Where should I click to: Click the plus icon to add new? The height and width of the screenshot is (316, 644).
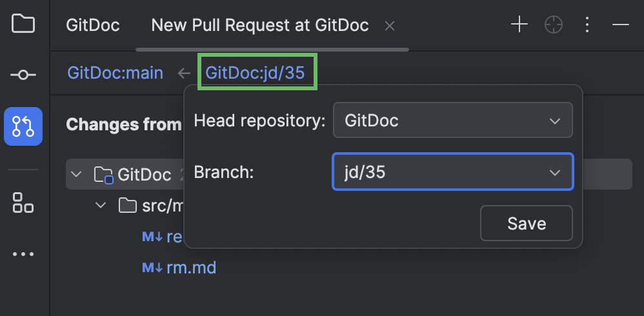tap(519, 25)
